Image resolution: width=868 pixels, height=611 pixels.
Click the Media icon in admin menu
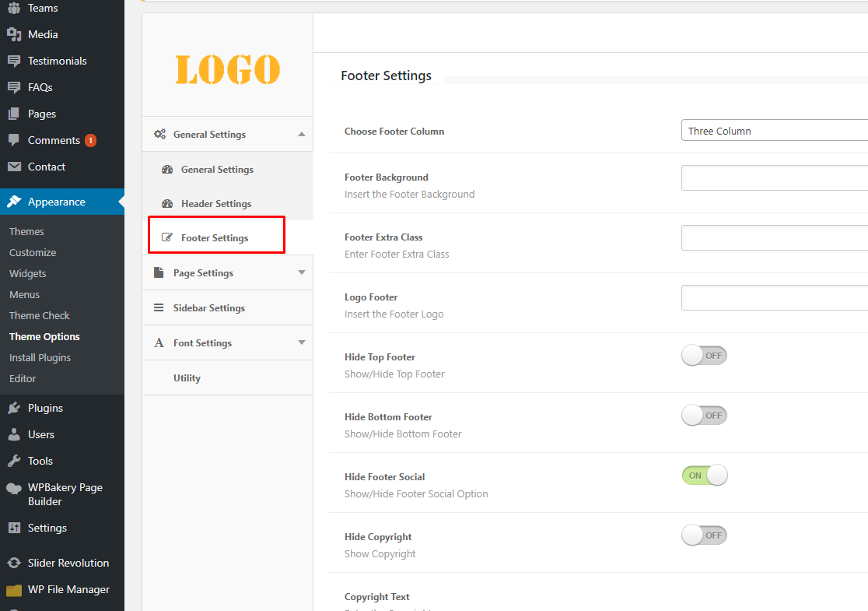coord(14,34)
